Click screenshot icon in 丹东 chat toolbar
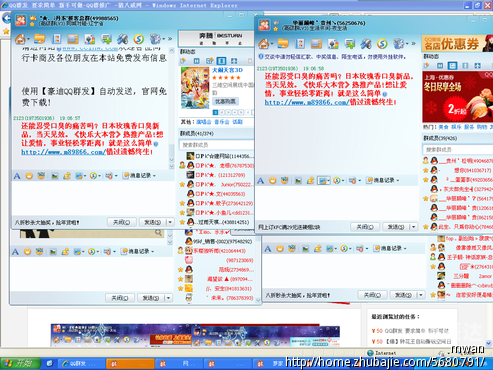Screen dimensions: 493x370 click(79, 176)
